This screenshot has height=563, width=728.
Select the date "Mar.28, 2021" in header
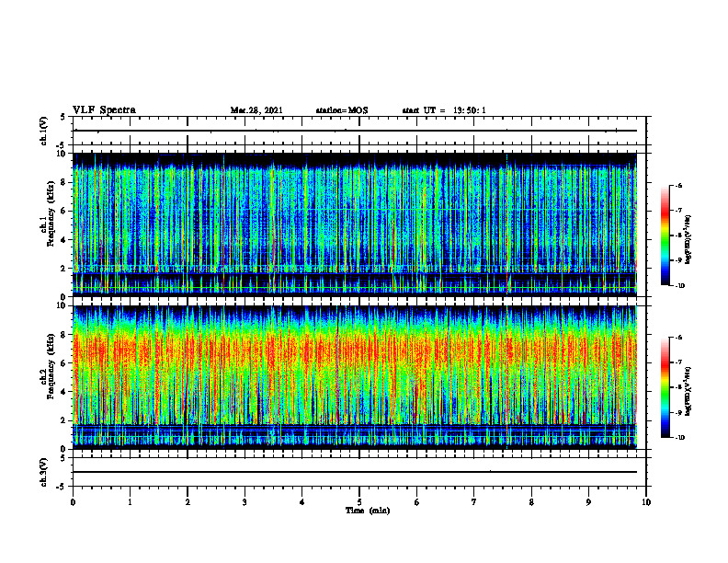tap(256, 110)
